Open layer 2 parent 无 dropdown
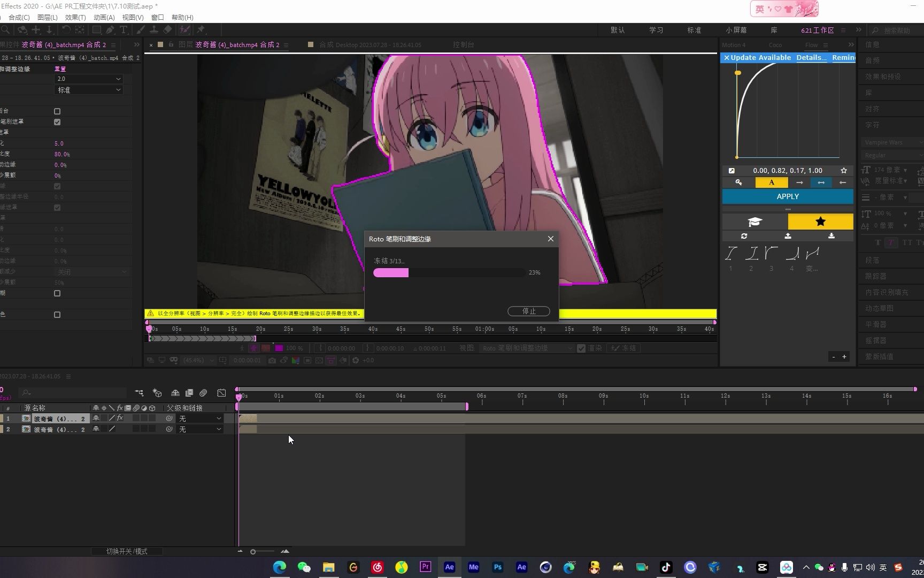 coord(200,429)
